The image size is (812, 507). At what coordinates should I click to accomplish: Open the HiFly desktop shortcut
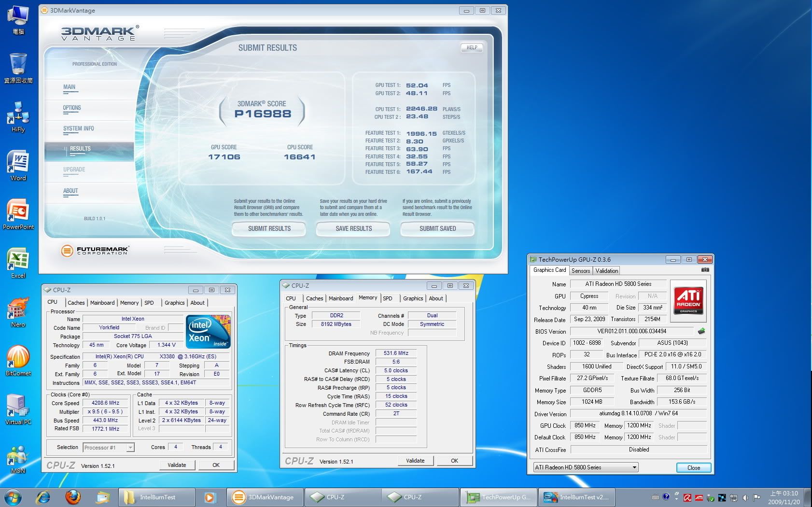18,117
